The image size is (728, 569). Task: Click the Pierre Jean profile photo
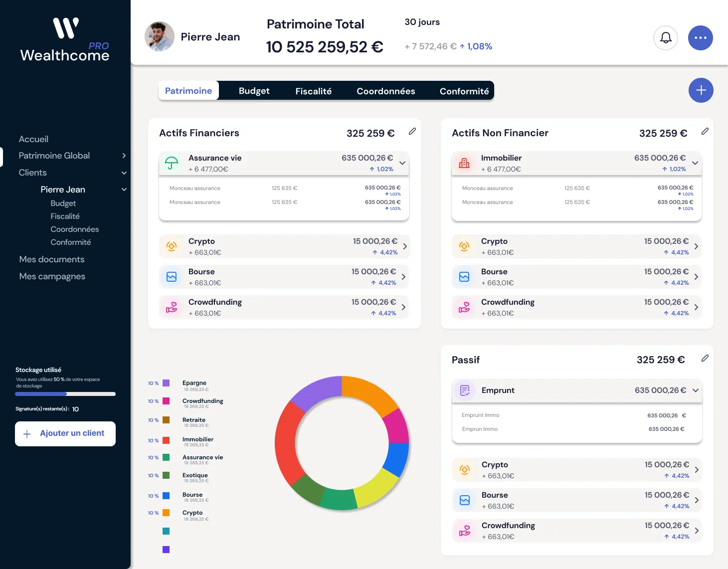click(160, 36)
